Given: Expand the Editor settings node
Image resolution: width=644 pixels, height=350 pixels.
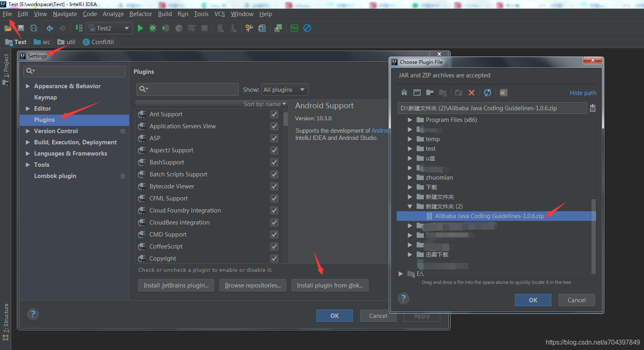Looking at the screenshot, I should coord(28,109).
